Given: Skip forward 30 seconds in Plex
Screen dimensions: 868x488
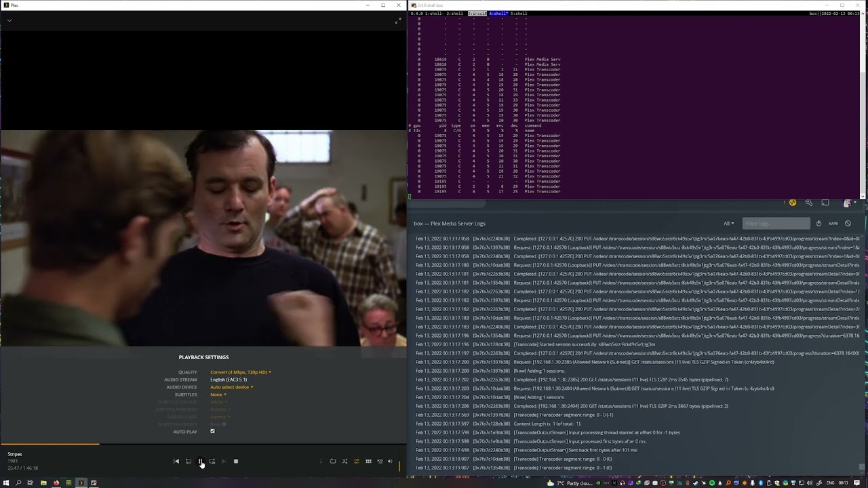Looking at the screenshot, I should pyautogui.click(x=212, y=462).
